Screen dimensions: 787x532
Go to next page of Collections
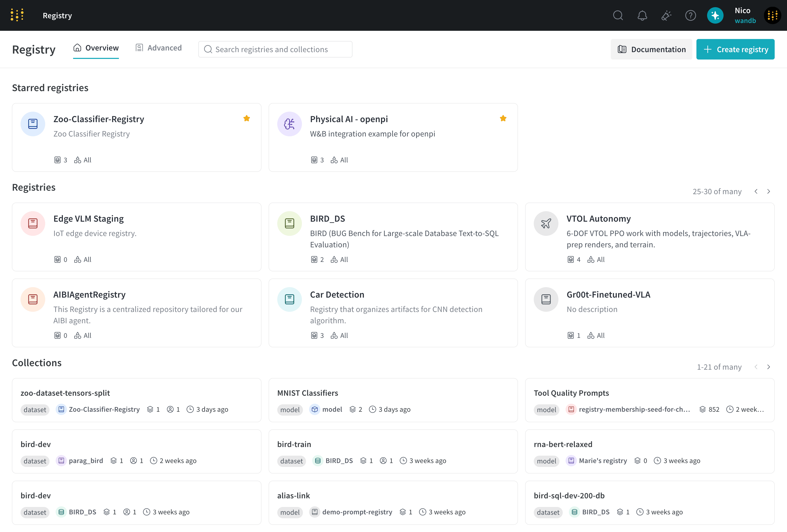coord(769,367)
